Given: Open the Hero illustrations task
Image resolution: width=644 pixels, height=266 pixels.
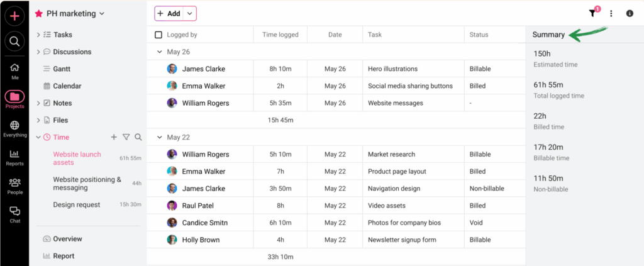Looking at the screenshot, I should click(392, 69).
